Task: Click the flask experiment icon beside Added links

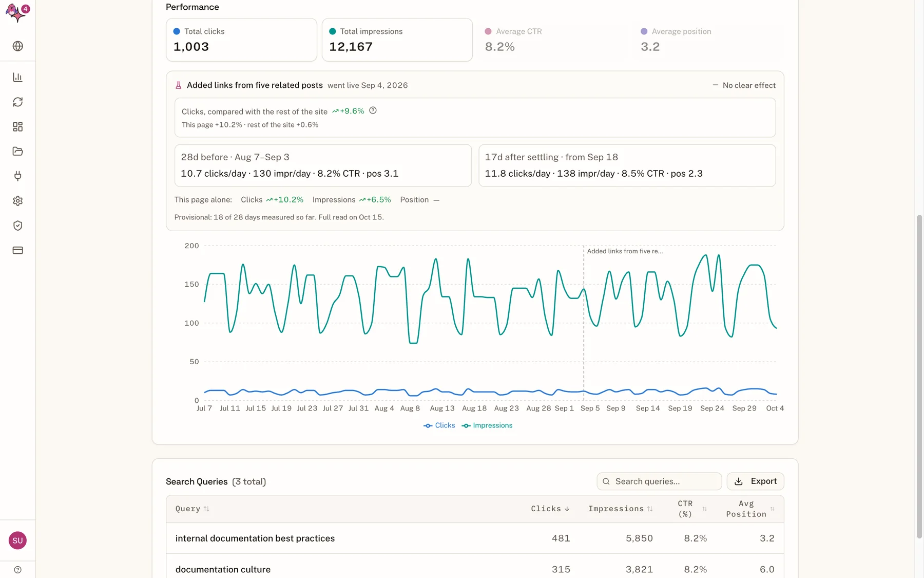Action: [x=179, y=85]
